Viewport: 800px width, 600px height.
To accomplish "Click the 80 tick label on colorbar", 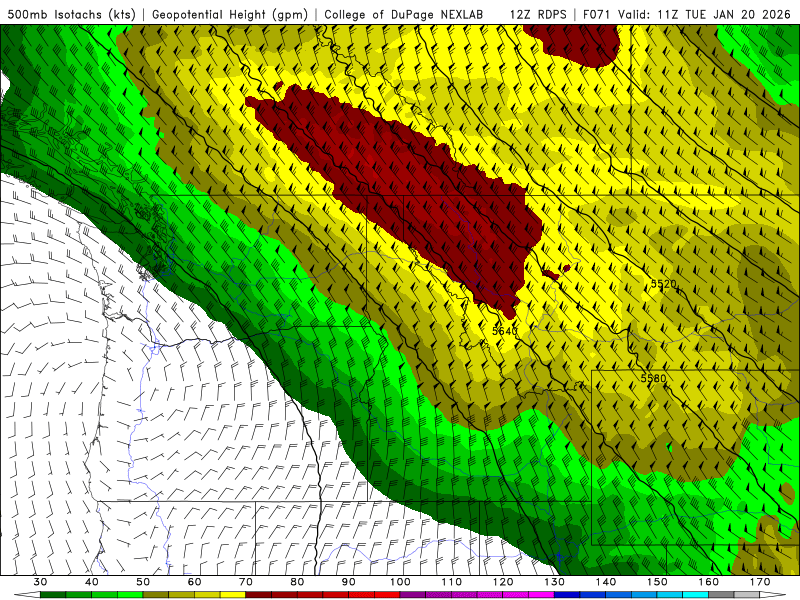I will click(x=297, y=582).
